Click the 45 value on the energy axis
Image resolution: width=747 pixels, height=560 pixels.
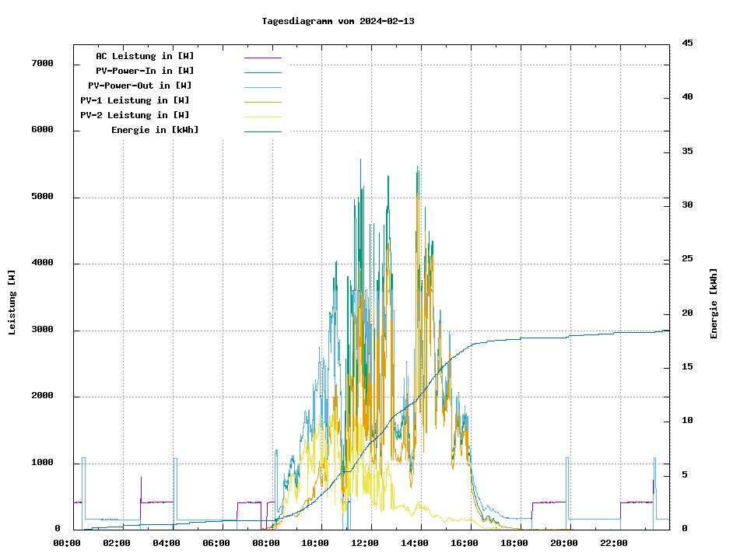click(x=687, y=43)
